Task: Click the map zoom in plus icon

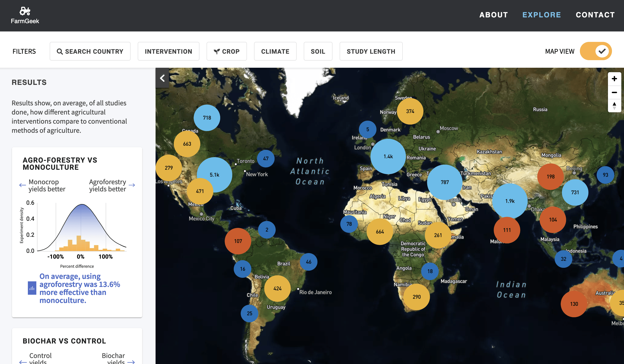Action: click(x=614, y=79)
